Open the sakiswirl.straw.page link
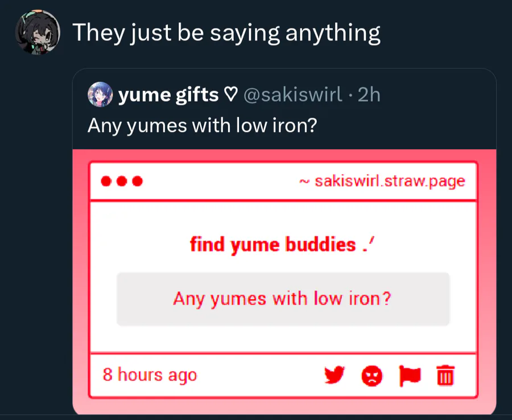This screenshot has width=512, height=420. [389, 182]
